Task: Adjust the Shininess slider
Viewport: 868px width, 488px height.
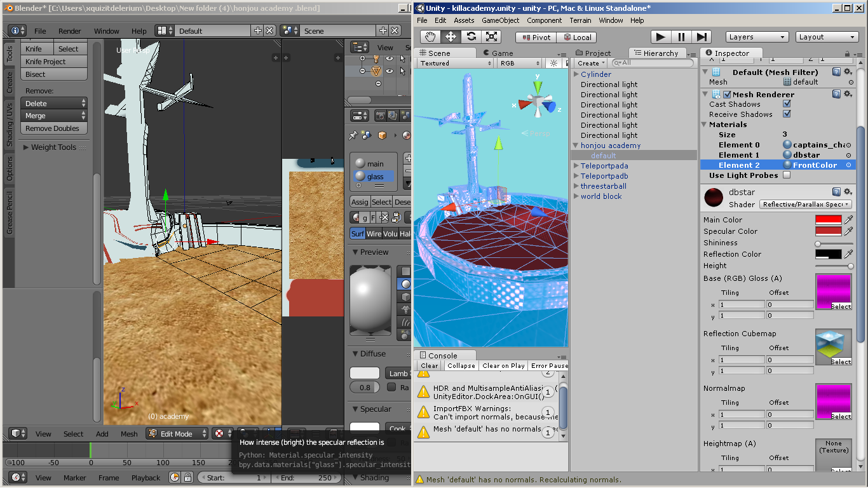Action: point(834,243)
